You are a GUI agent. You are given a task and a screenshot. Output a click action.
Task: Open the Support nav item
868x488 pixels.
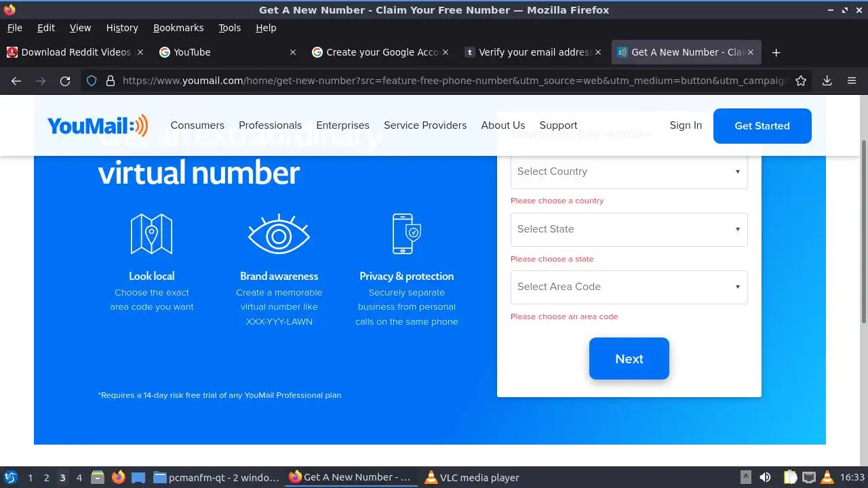558,125
